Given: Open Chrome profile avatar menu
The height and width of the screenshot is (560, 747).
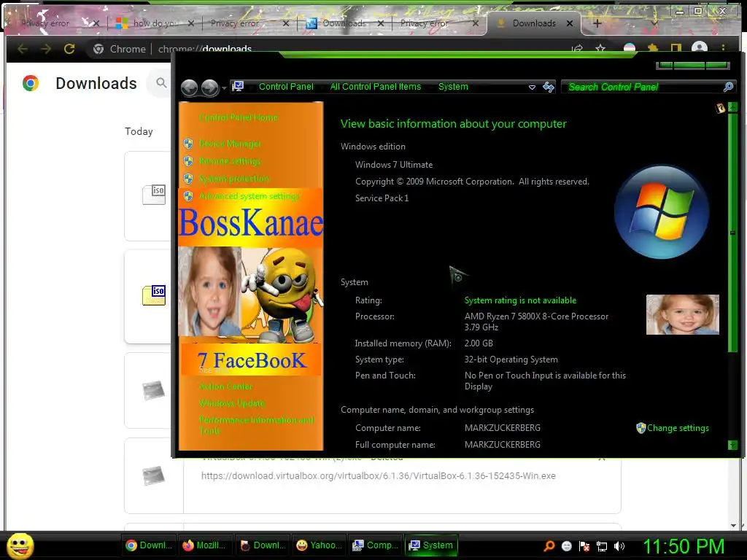Looking at the screenshot, I should 699,47.
